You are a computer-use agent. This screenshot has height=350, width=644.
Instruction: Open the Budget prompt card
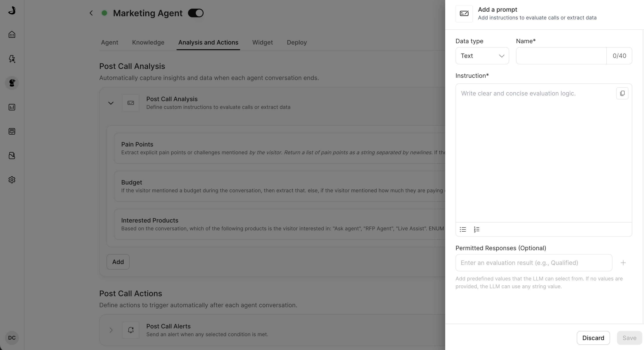(279, 186)
